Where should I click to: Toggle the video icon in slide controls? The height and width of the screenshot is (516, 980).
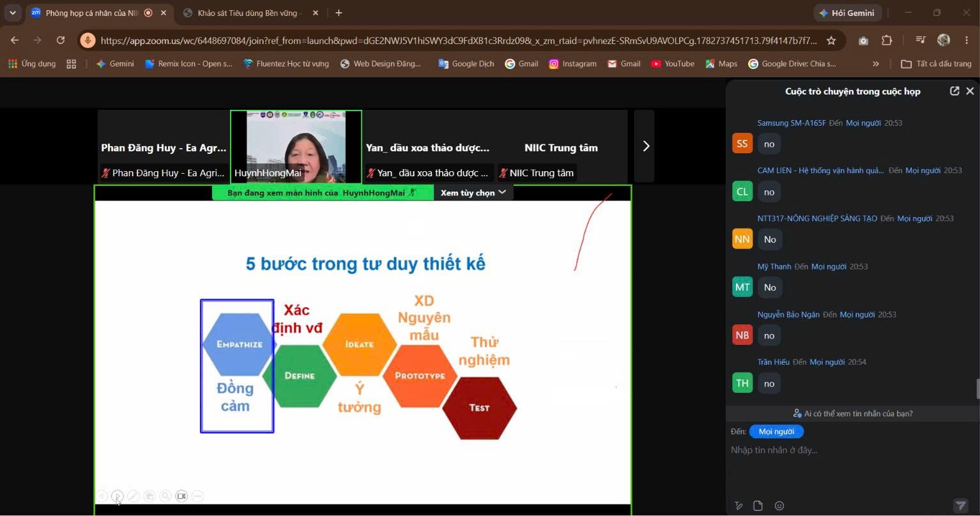pyautogui.click(x=181, y=496)
